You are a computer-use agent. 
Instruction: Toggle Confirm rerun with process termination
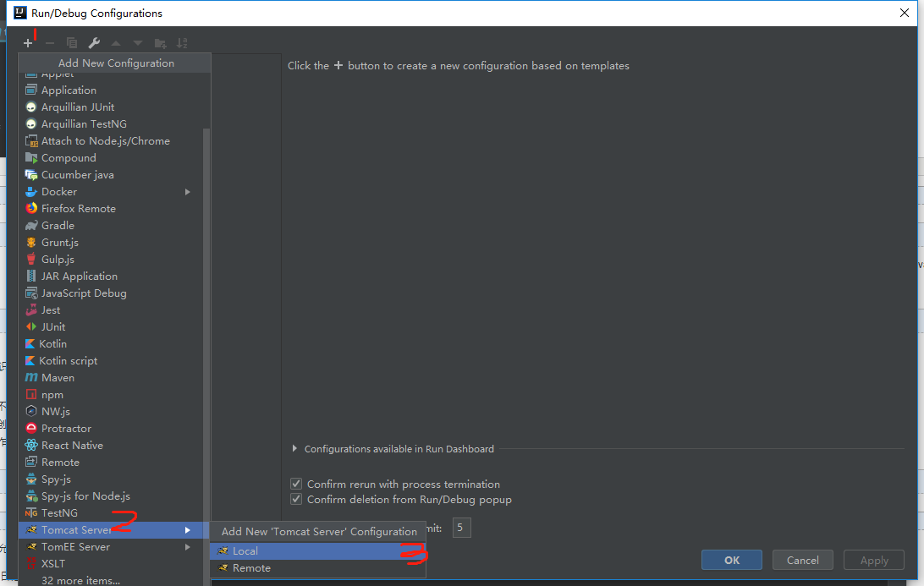296,485
